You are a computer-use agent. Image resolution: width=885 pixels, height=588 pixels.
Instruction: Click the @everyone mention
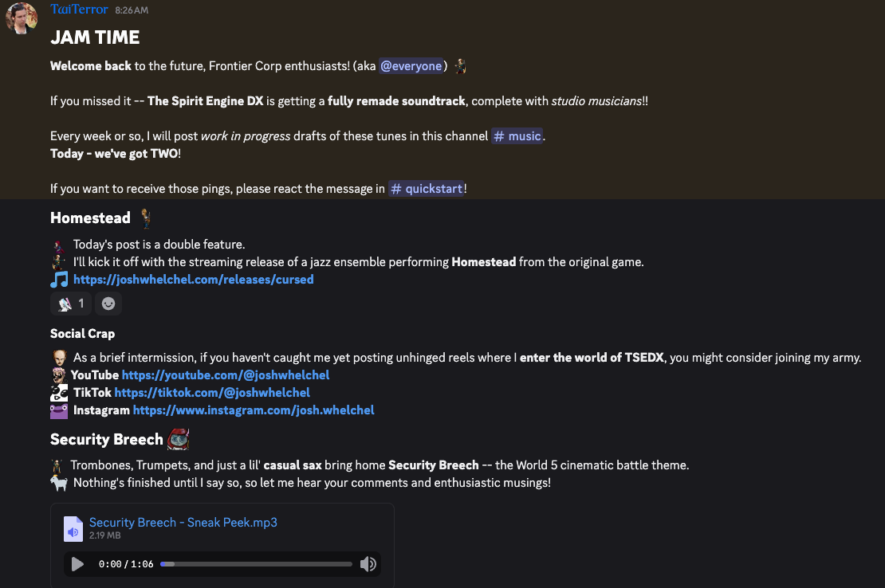[411, 66]
